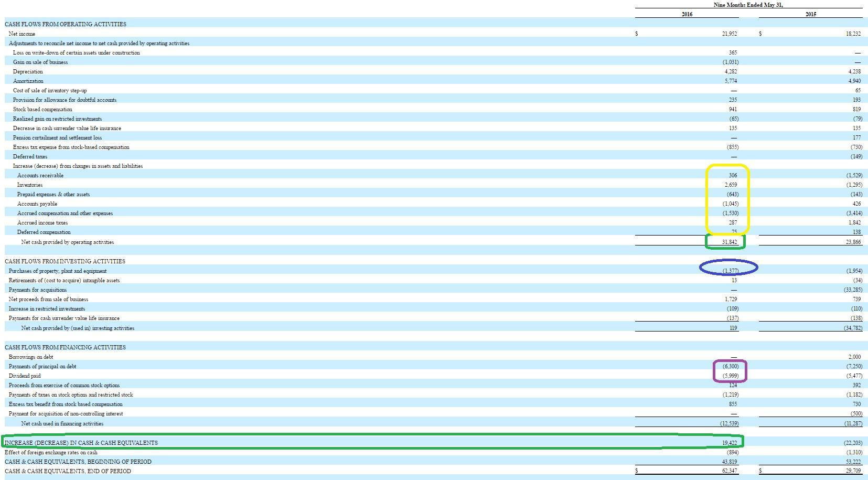This screenshot has height=480, width=868.
Task: Click CASH FLOWS FROM FINANCING ACTIVITIES heading
Action: pyautogui.click(x=64, y=347)
